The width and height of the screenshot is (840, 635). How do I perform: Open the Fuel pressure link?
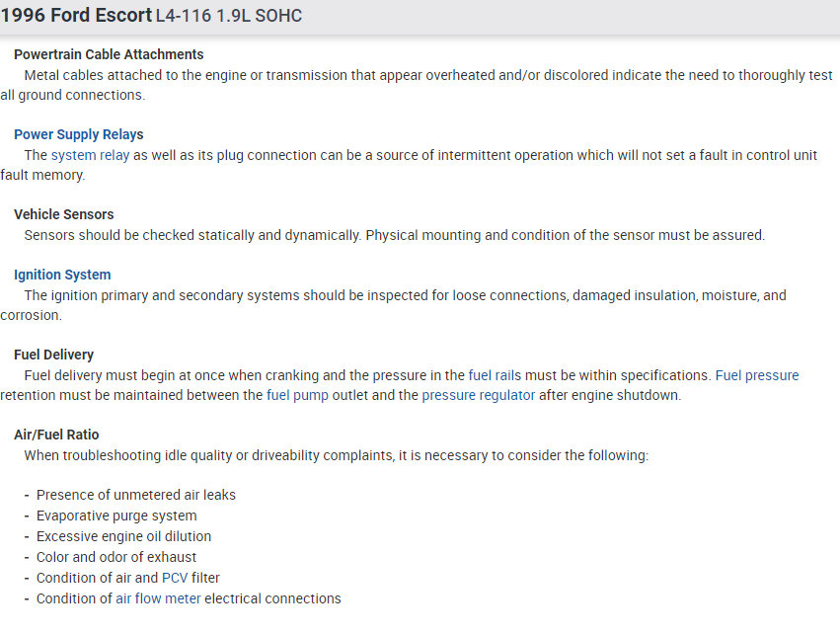(x=756, y=375)
